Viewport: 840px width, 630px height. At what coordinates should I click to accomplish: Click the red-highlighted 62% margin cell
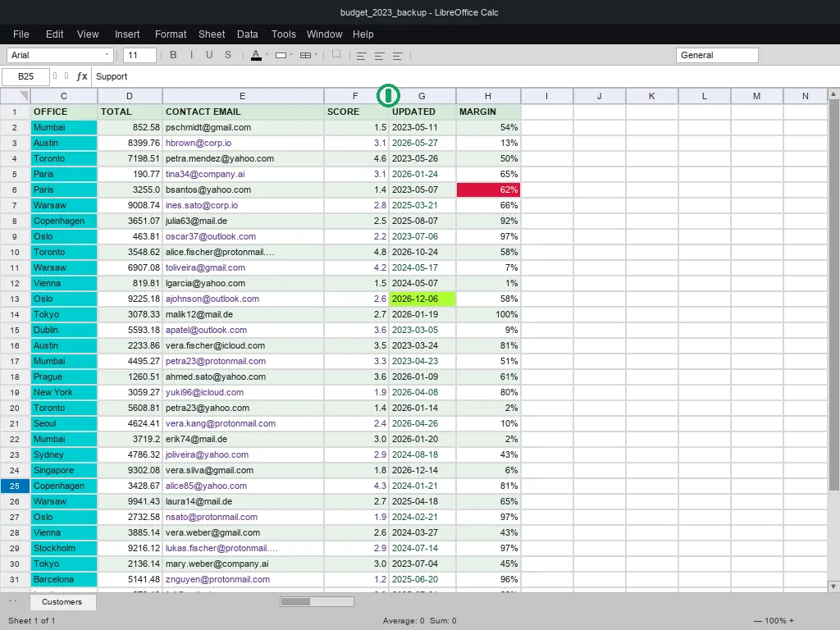[488, 189]
